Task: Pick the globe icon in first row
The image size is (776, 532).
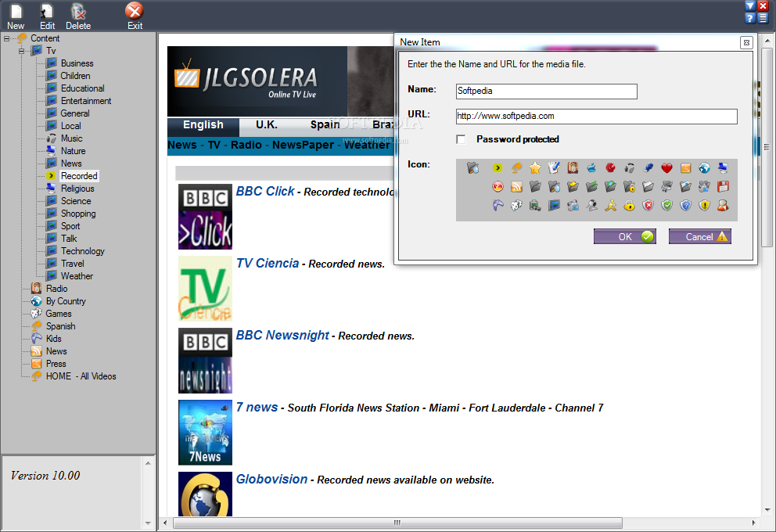Action: [704, 167]
